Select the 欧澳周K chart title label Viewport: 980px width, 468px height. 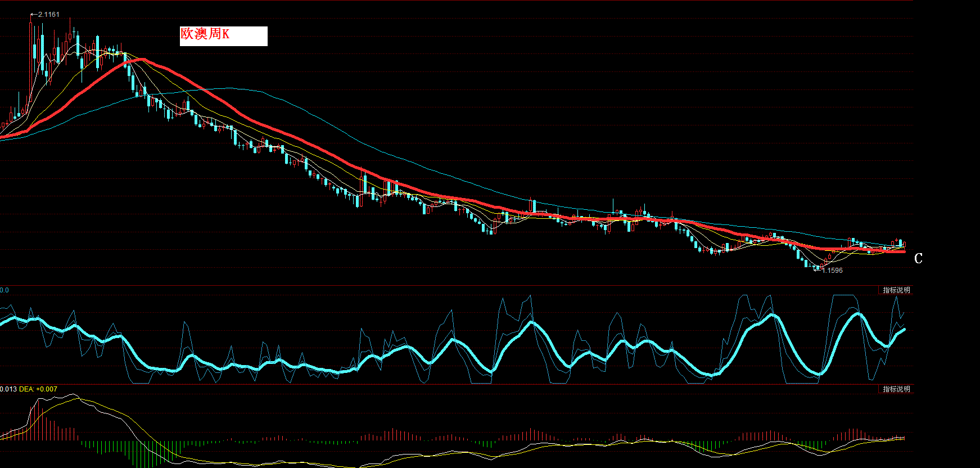(x=223, y=36)
